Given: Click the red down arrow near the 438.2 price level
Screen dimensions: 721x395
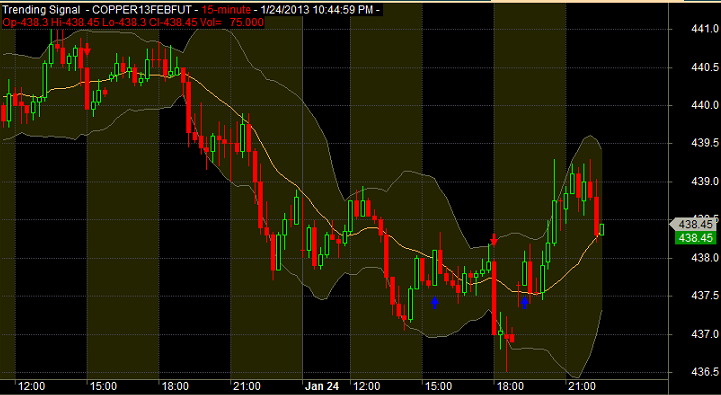Looking at the screenshot, I should tap(494, 240).
